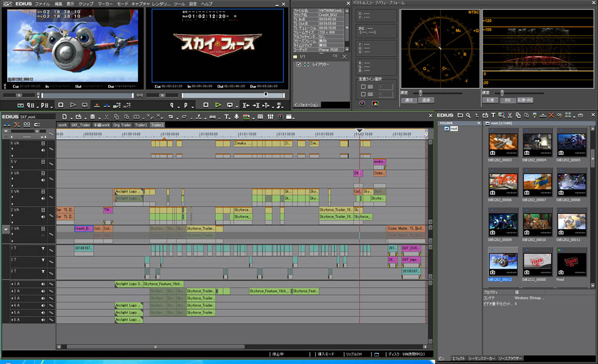Select the Cut scissors icon in timeline toolbar
The width and height of the screenshot is (598, 364).
tap(106, 117)
